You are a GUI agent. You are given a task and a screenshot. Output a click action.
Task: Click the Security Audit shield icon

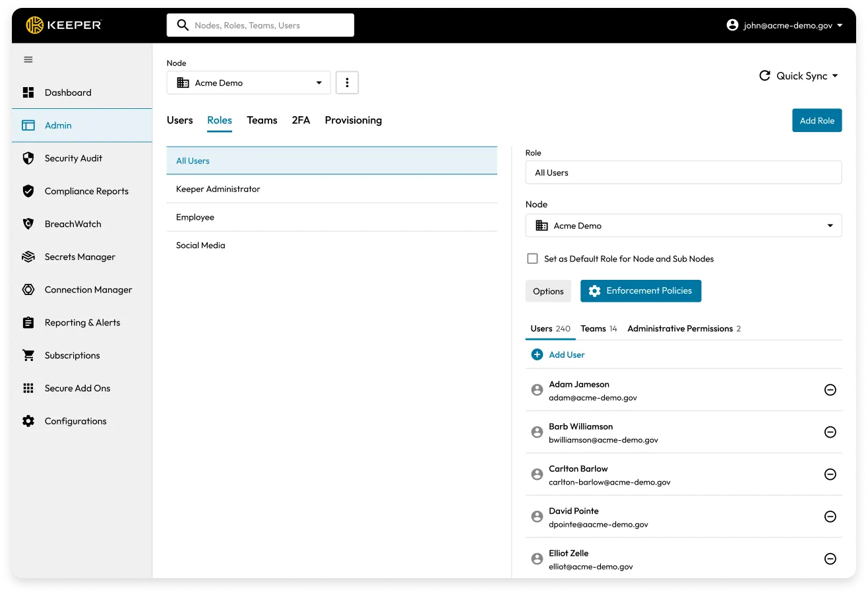[28, 158]
